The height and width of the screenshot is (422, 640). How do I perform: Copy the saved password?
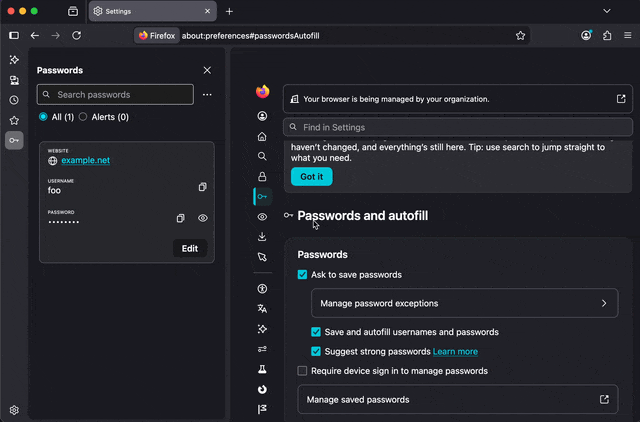(180, 218)
